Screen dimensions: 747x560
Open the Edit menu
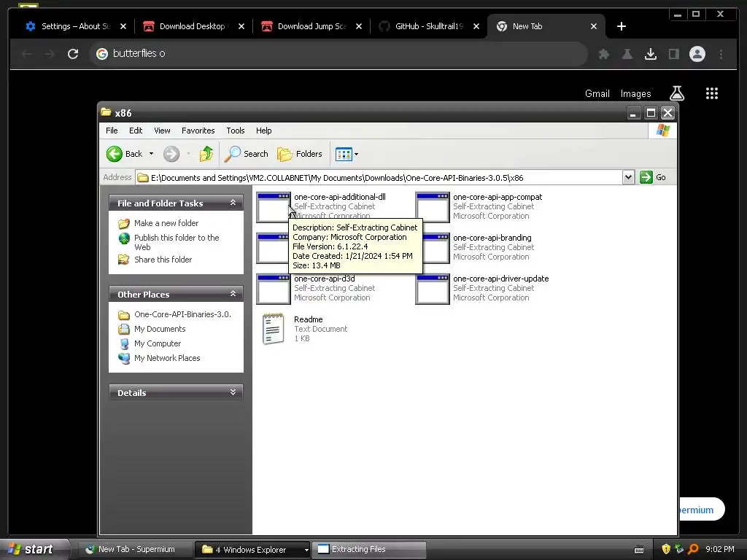pos(136,131)
